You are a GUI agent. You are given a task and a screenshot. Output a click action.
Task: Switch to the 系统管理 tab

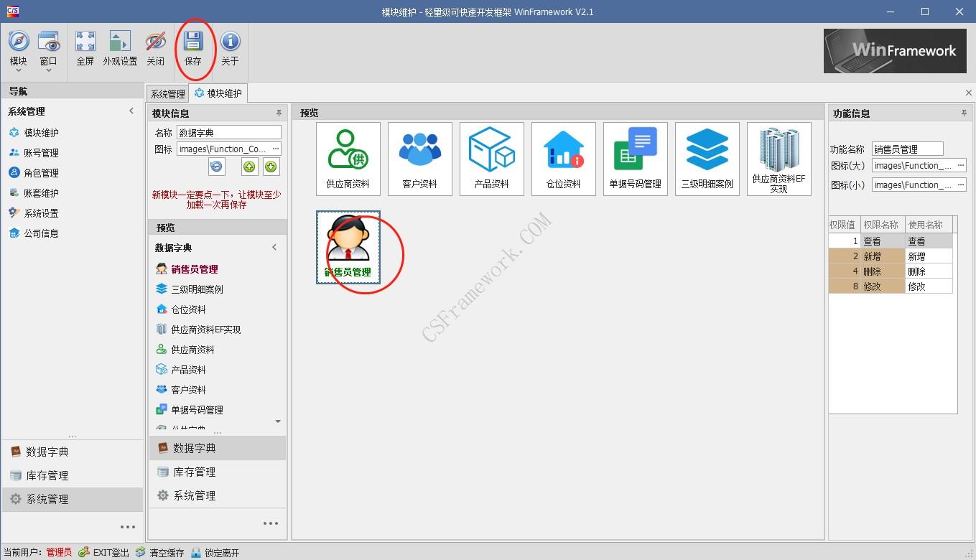coord(167,93)
